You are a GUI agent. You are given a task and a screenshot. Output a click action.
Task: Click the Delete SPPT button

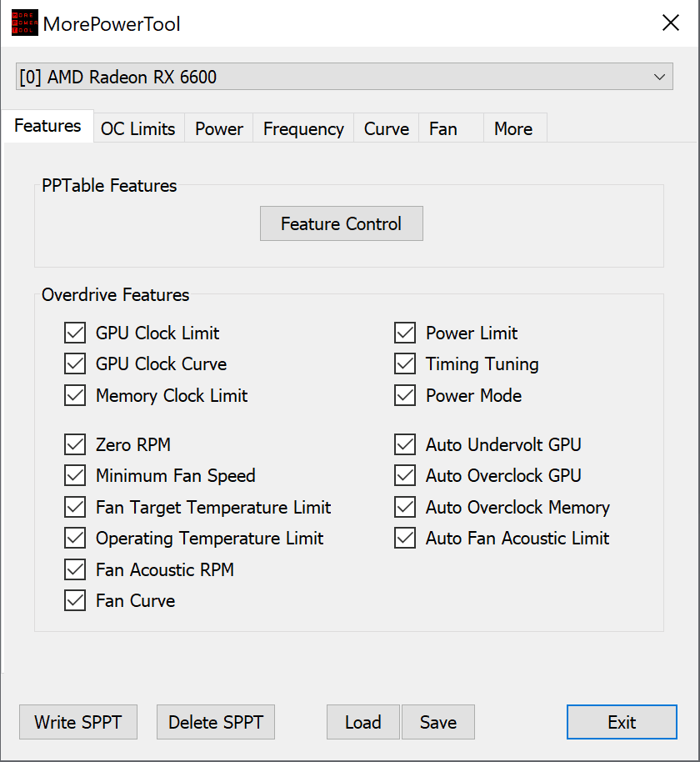[216, 722]
